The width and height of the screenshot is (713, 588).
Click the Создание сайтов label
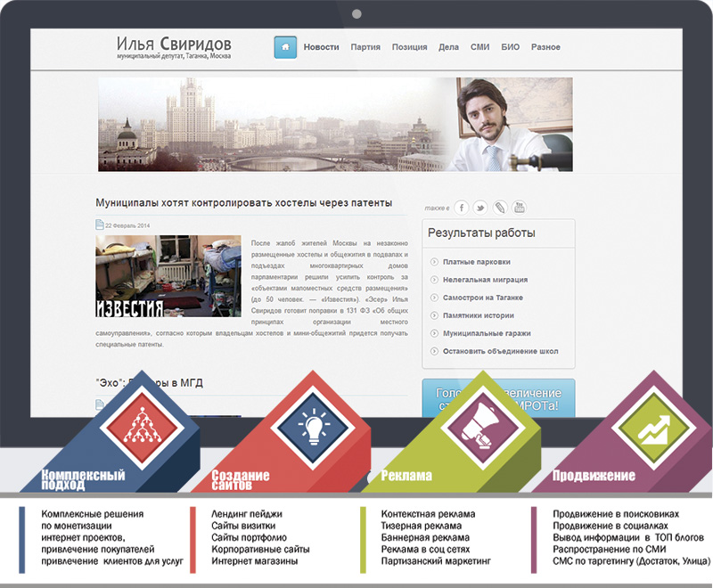241,480
